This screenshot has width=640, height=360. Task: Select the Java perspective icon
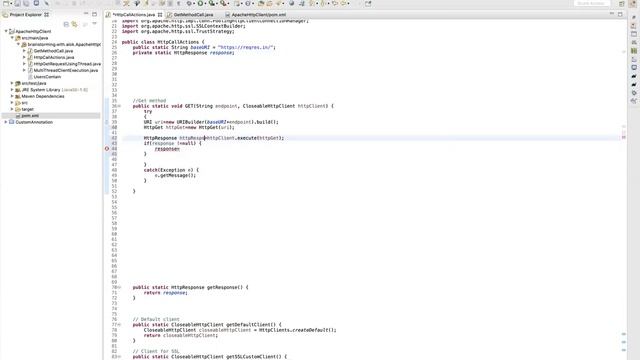pyautogui.click(x=633, y=4)
